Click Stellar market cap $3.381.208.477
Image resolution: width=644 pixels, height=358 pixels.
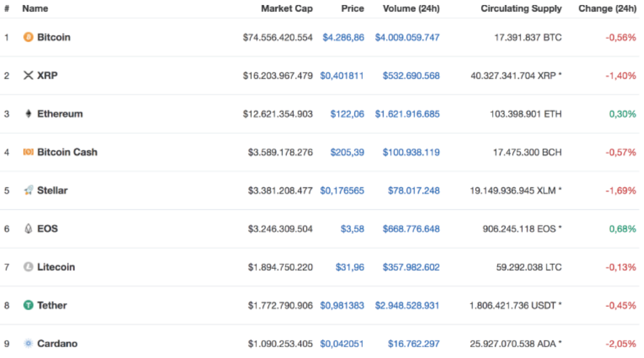click(x=280, y=190)
